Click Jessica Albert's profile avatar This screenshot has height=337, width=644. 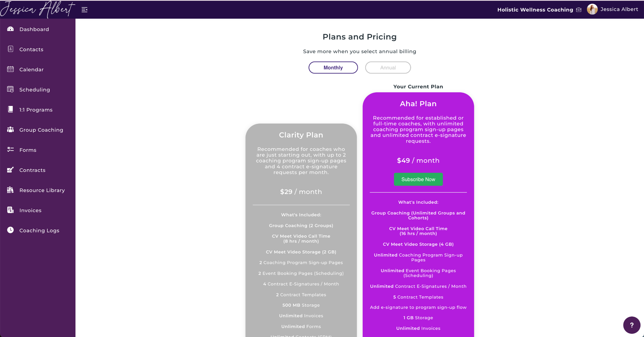592,9
